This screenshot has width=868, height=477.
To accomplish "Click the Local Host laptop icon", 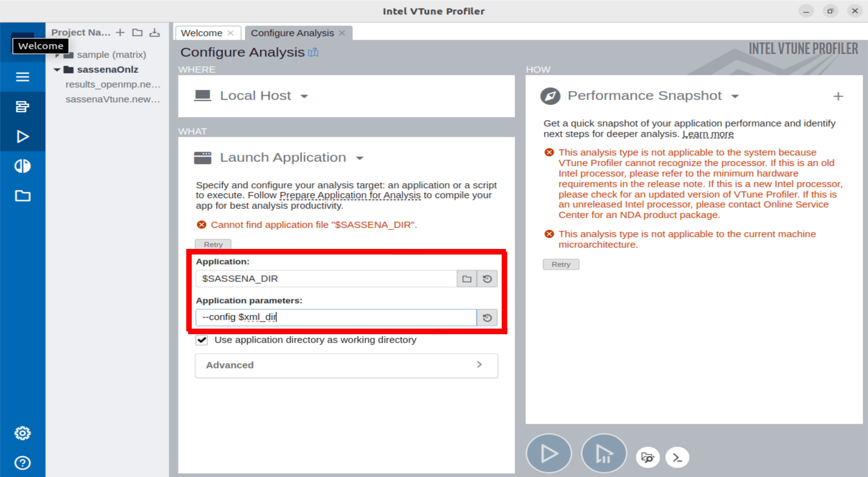I will click(x=203, y=96).
